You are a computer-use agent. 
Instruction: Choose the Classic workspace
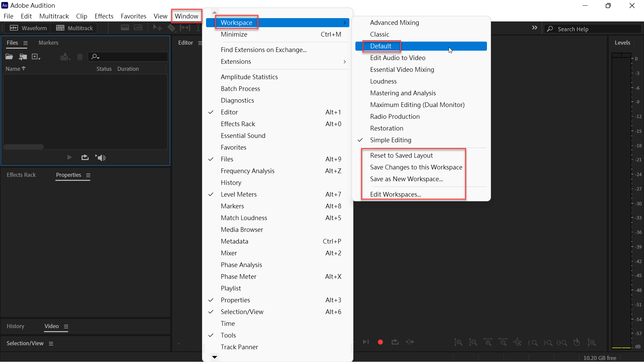click(421, 34)
